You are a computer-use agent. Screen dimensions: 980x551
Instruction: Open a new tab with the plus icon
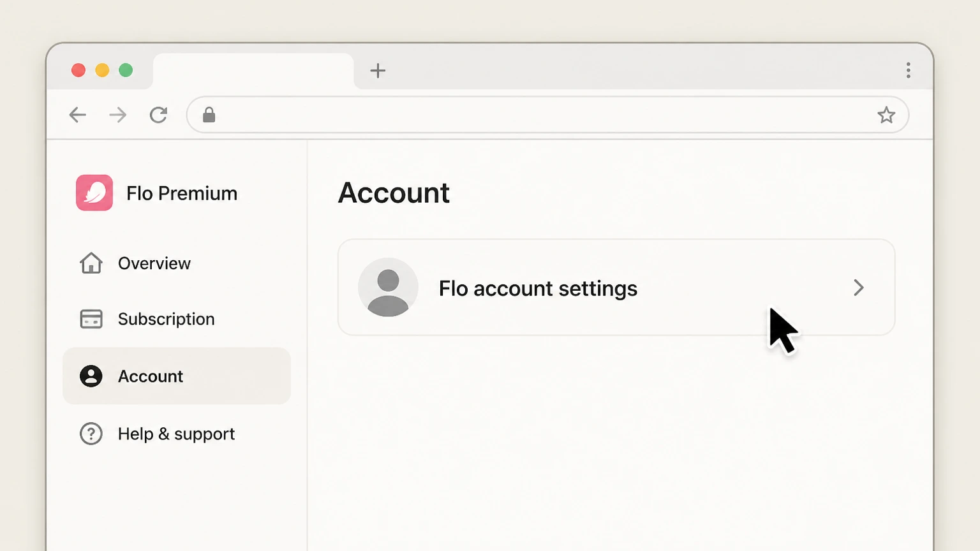tap(378, 71)
